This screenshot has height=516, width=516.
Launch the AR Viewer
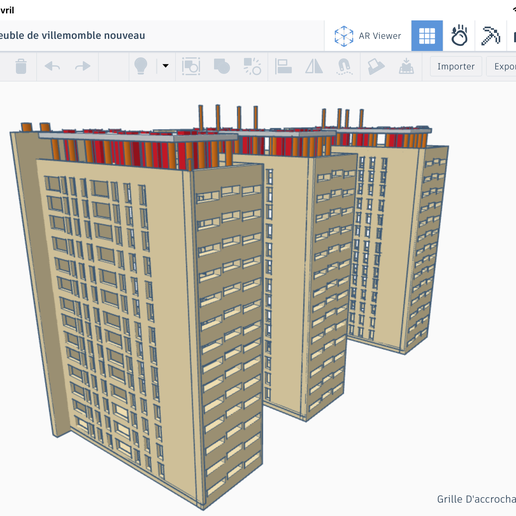click(x=368, y=36)
